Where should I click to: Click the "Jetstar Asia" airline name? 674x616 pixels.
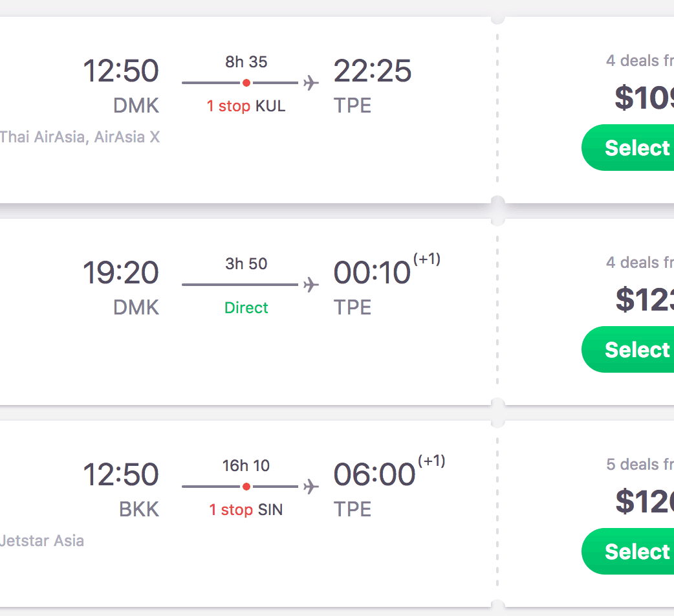coord(42,540)
